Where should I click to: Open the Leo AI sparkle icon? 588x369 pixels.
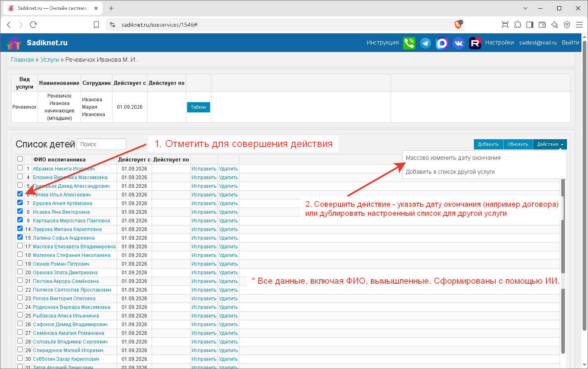pyautogui.click(x=555, y=25)
